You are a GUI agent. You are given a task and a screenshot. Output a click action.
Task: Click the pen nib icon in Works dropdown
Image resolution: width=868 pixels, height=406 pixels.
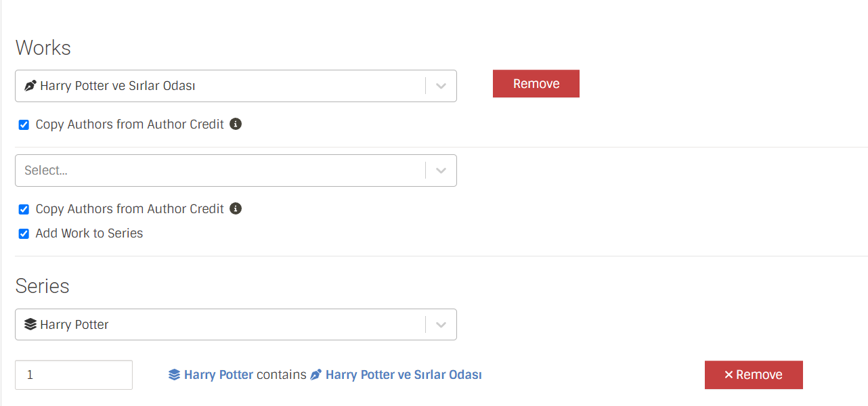pyautogui.click(x=30, y=86)
